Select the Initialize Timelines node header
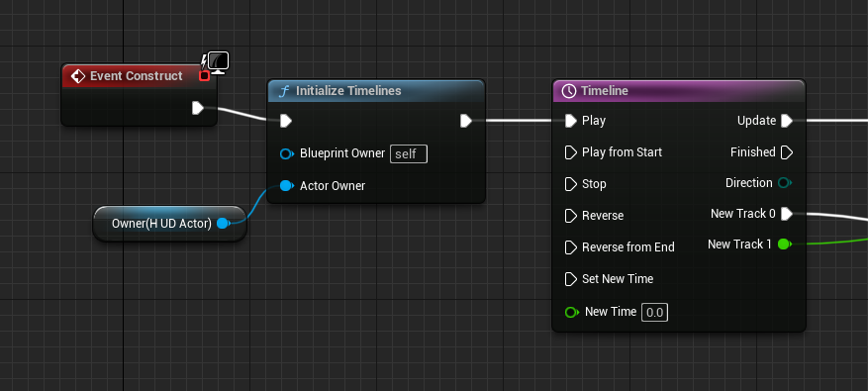This screenshot has width=868, height=391. [376, 91]
